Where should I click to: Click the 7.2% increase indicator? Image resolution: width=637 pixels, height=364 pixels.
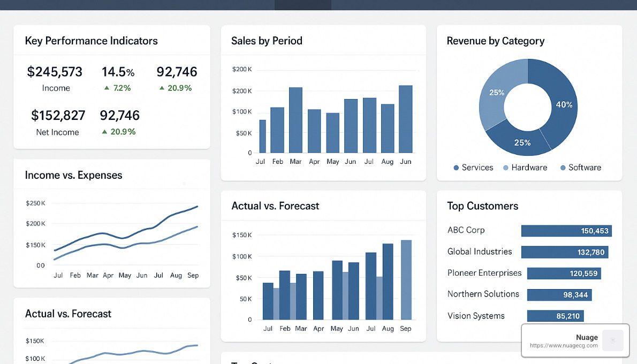pyautogui.click(x=118, y=88)
